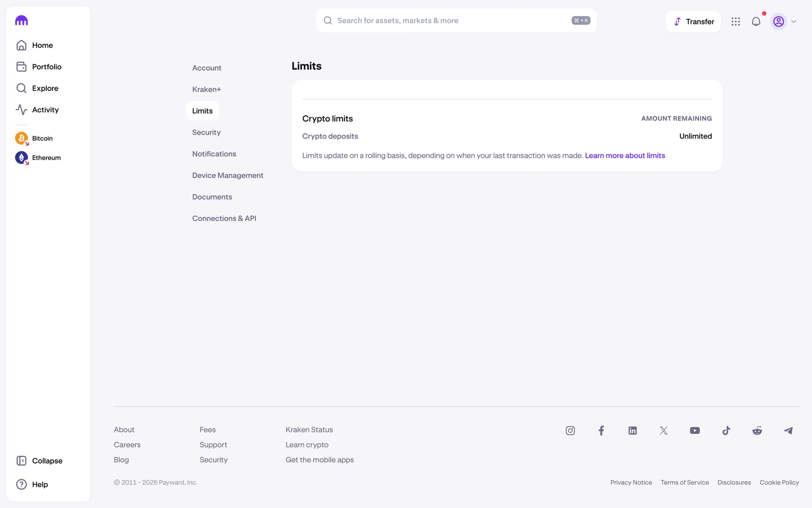812x508 pixels.
Task: Go to Device Management settings
Action: [x=228, y=175]
